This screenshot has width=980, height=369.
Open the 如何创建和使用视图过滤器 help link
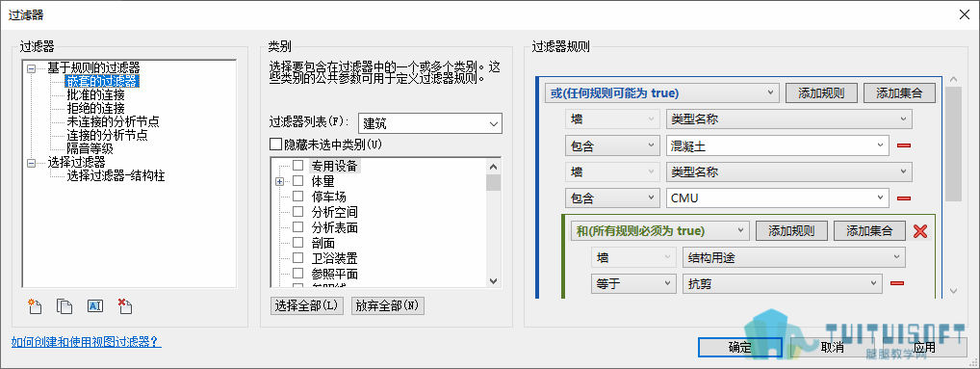pyautogui.click(x=87, y=342)
